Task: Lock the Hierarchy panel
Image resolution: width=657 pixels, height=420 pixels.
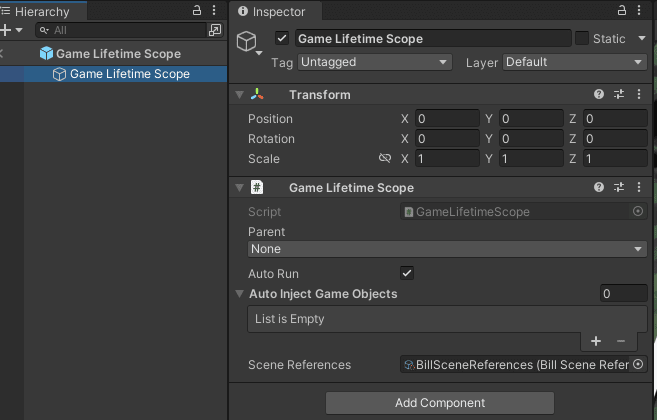Action: pos(197,10)
